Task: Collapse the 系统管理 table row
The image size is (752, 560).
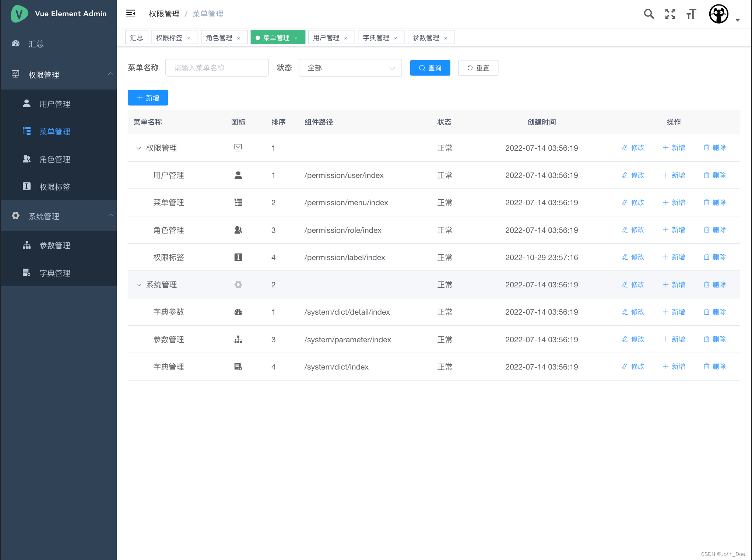Action: pos(138,285)
